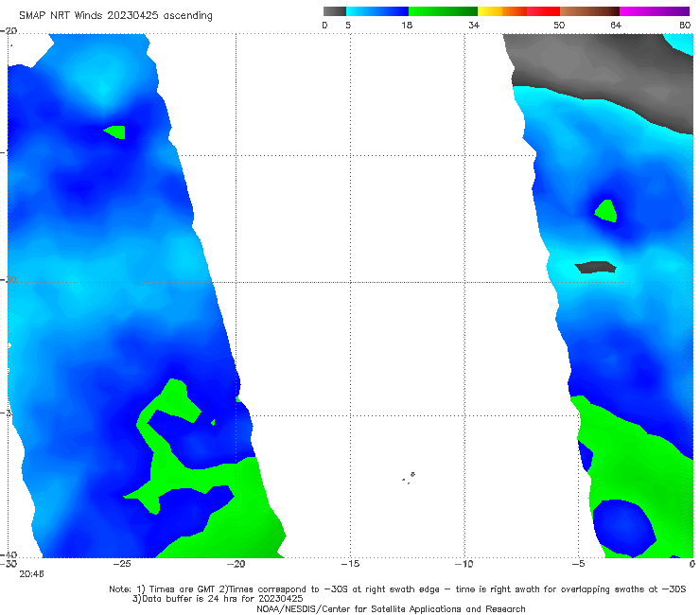Click the colorbar scale label "64"

(616, 26)
